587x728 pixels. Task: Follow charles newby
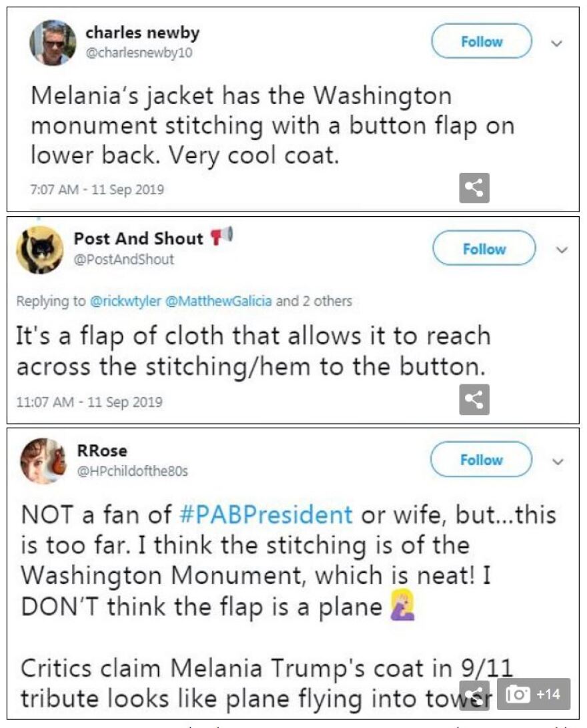(x=481, y=41)
